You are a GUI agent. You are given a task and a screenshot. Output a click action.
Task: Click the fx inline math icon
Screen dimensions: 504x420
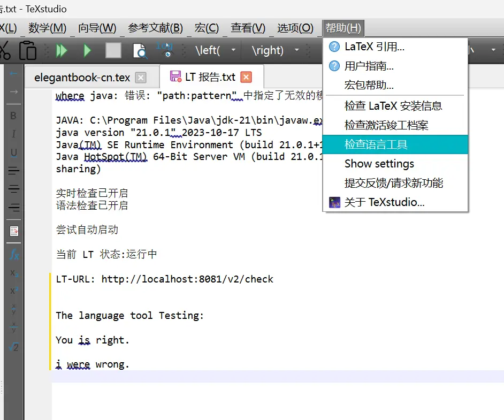click(x=14, y=255)
